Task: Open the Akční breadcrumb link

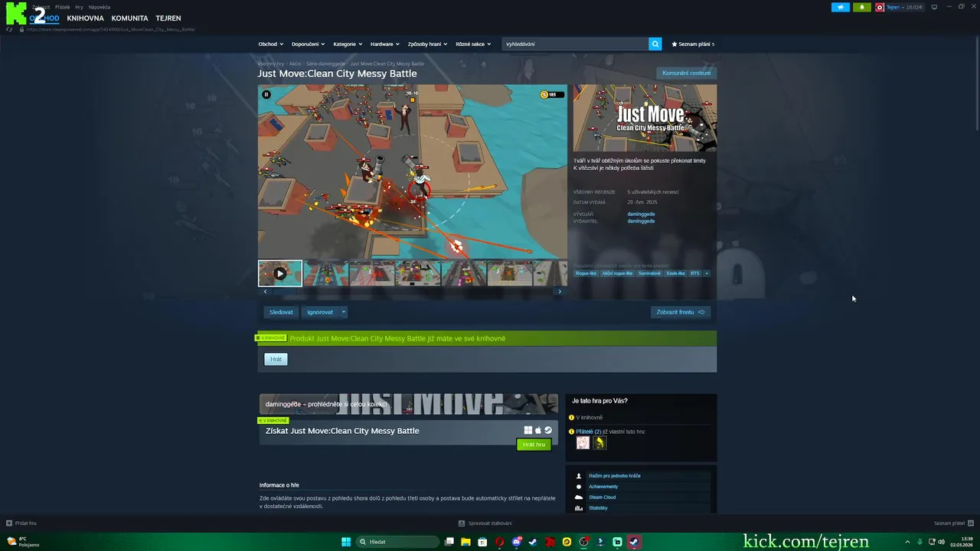Action: coord(295,64)
